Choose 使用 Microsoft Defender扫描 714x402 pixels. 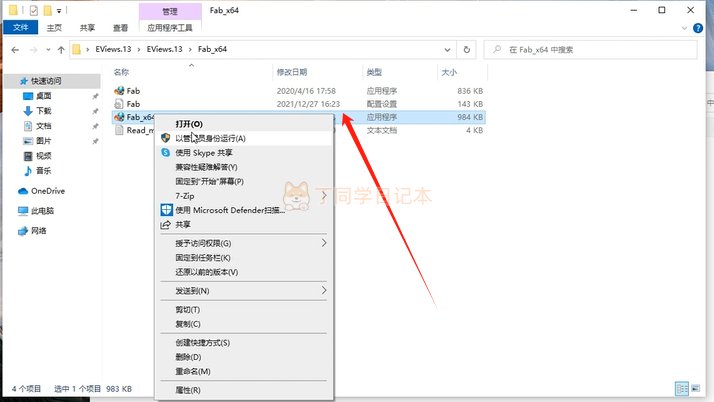244,210
